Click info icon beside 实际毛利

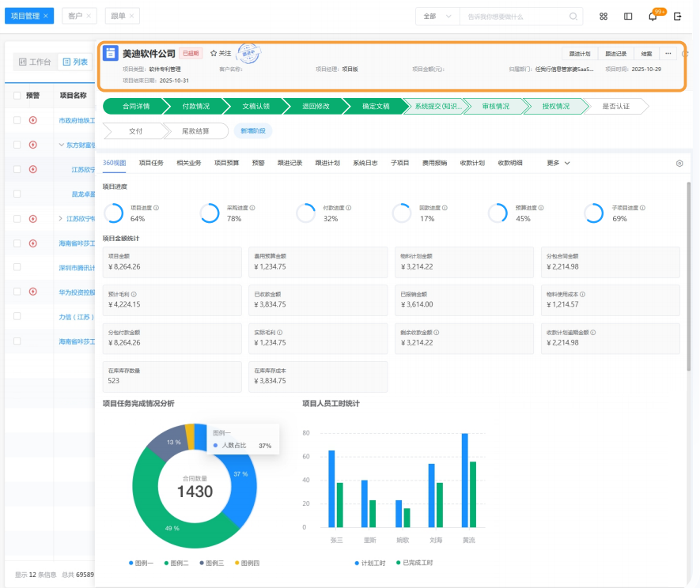pyautogui.click(x=280, y=333)
